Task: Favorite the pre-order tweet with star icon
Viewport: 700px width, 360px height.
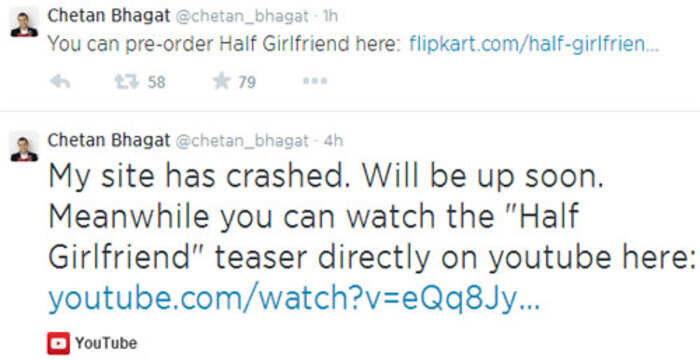Action: (x=222, y=81)
